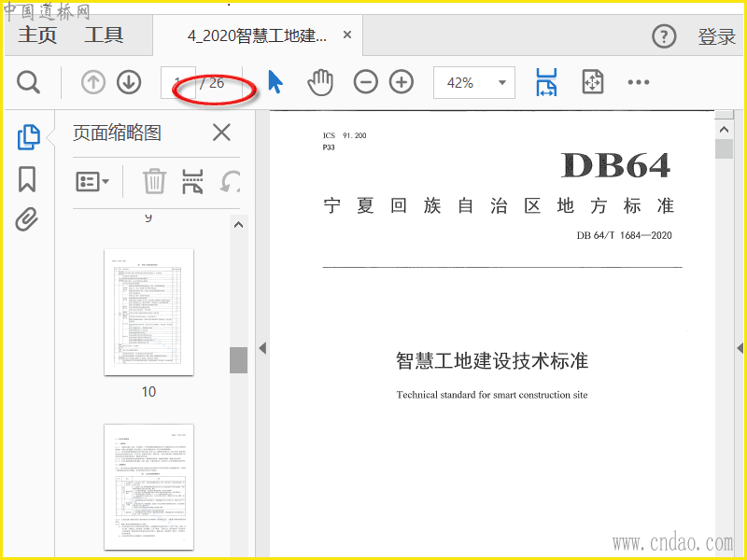
Task: Open the attachments paperclip panel
Action: click(x=27, y=219)
